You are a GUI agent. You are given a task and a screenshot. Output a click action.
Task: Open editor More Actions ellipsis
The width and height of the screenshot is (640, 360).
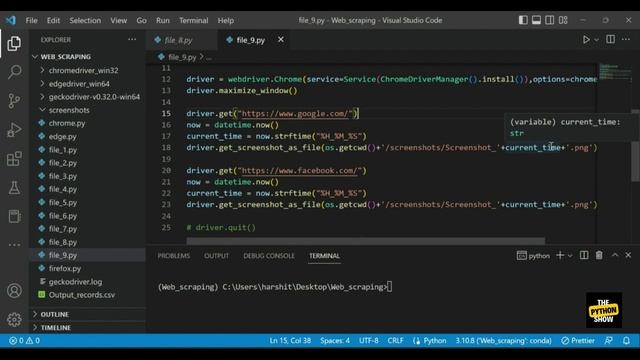(x=626, y=39)
